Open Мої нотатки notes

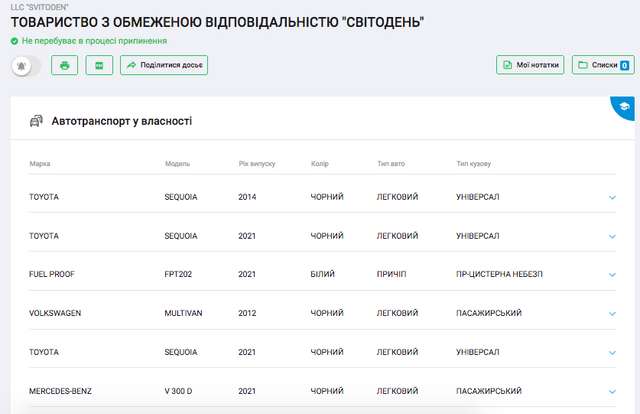(530, 66)
